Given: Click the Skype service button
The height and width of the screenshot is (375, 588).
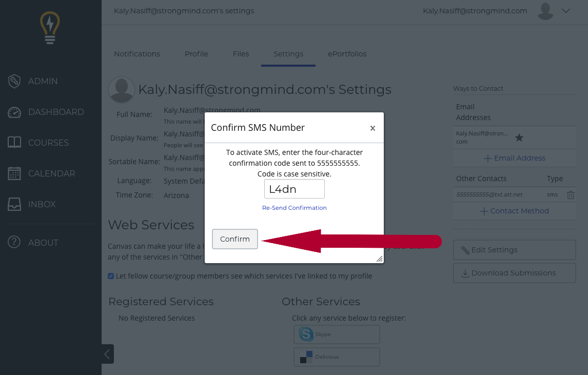Looking at the screenshot, I should click(x=337, y=334).
